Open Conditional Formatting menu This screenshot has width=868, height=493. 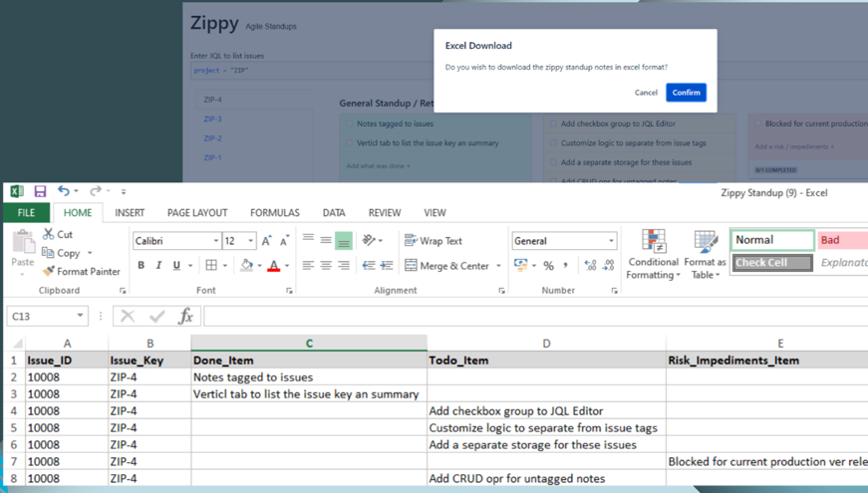[653, 254]
